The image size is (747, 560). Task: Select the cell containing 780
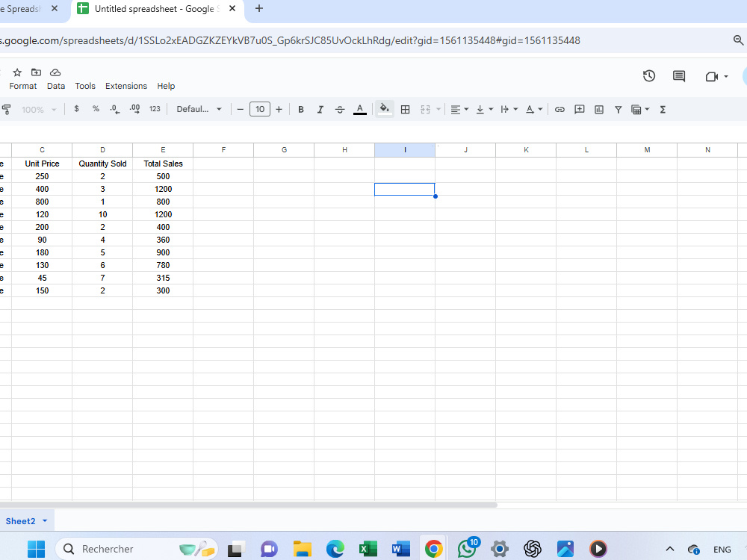pyautogui.click(x=163, y=265)
